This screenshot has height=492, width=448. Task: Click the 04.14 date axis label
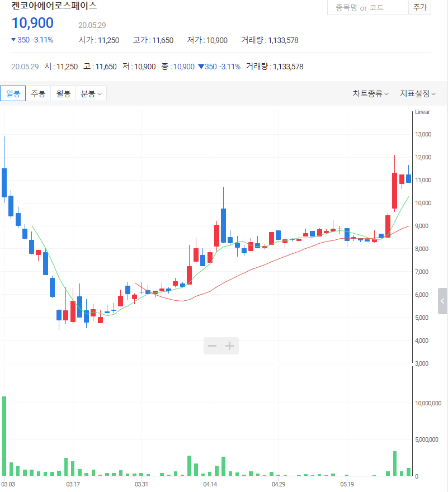point(210,484)
